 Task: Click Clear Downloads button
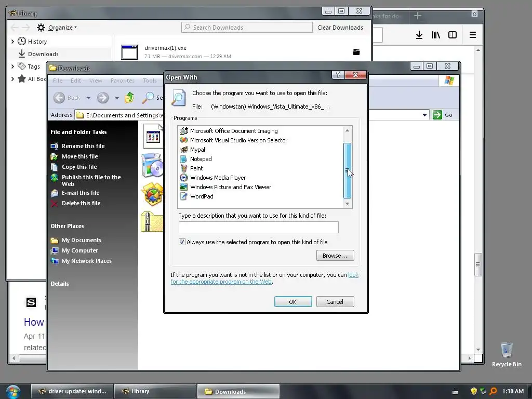point(340,28)
